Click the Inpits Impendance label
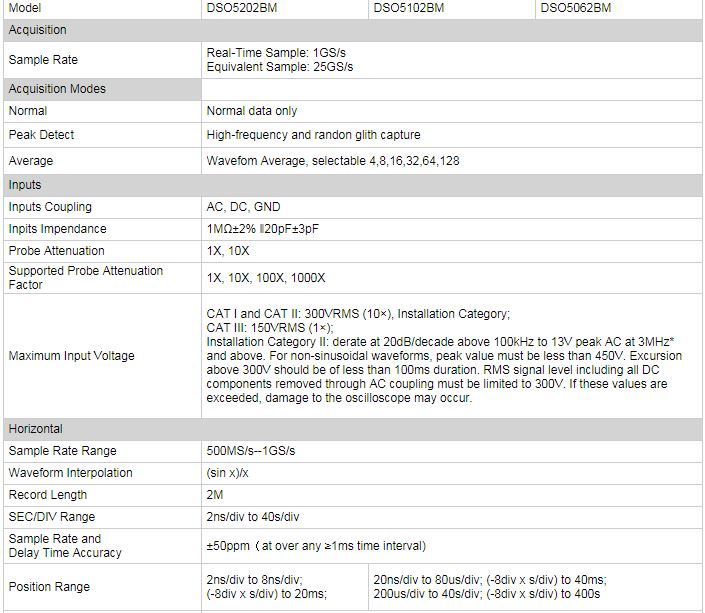 58,229
